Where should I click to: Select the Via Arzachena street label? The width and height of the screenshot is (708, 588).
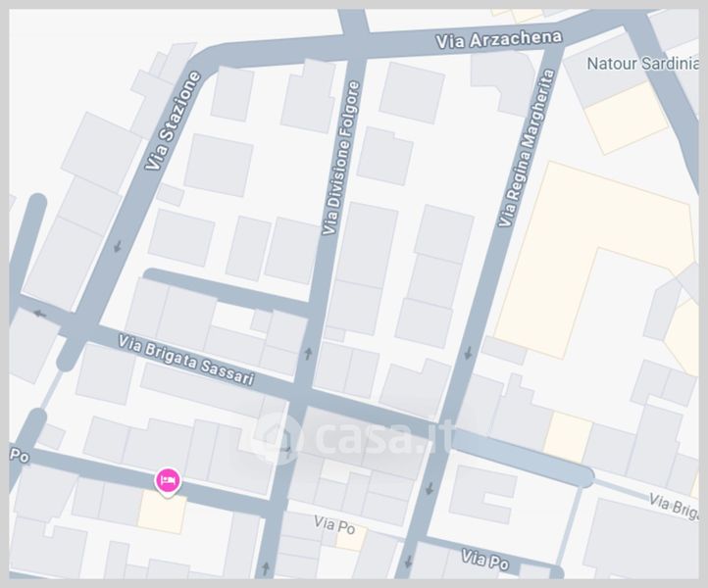499,39
